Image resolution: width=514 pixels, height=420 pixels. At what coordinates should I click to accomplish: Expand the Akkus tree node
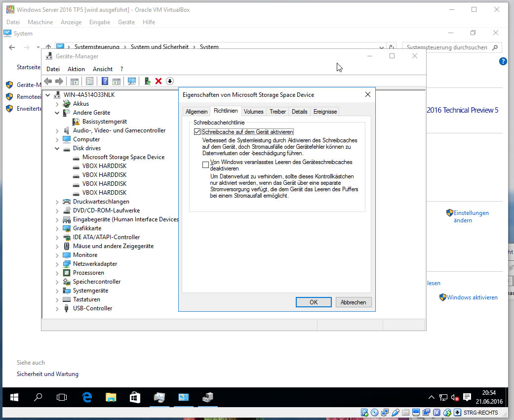(57, 104)
